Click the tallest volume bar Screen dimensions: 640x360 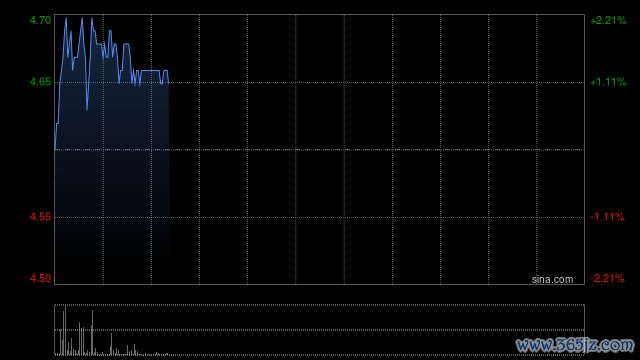(66, 330)
